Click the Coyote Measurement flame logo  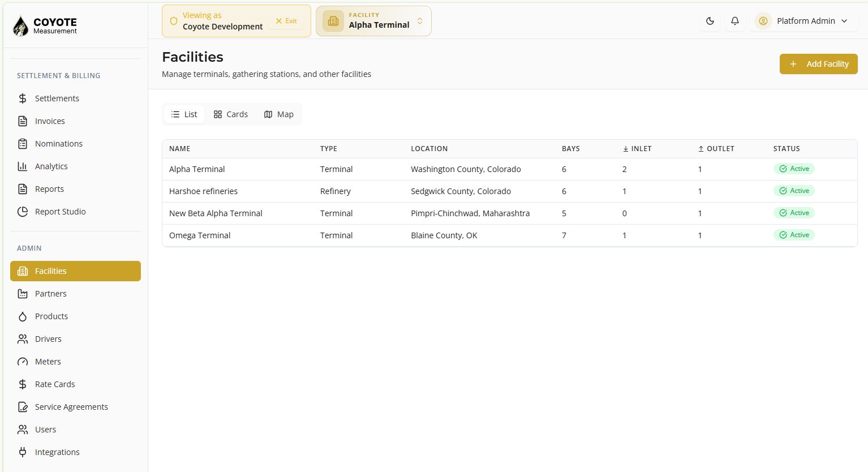pos(21,26)
